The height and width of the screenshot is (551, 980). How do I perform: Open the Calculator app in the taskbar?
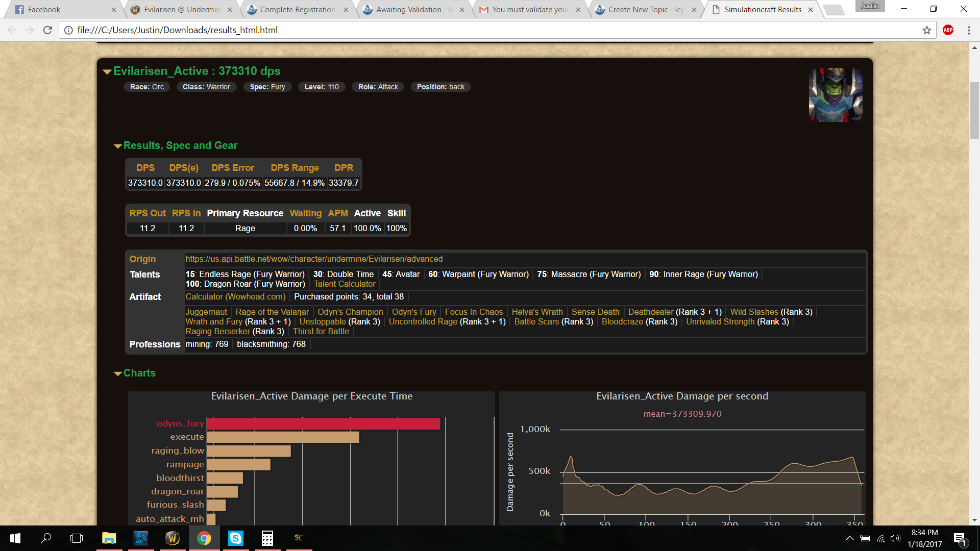click(267, 538)
